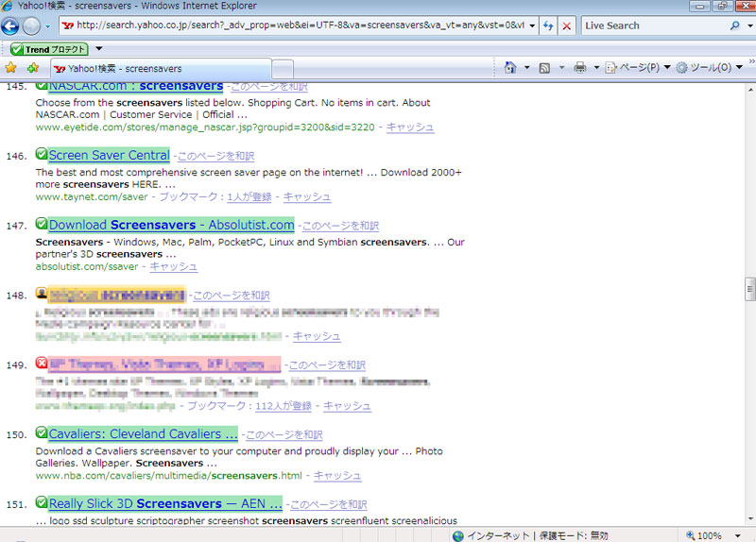The height and width of the screenshot is (542, 756).
Task: Expand the zoom level dropdown arrow
Action: [x=738, y=535]
